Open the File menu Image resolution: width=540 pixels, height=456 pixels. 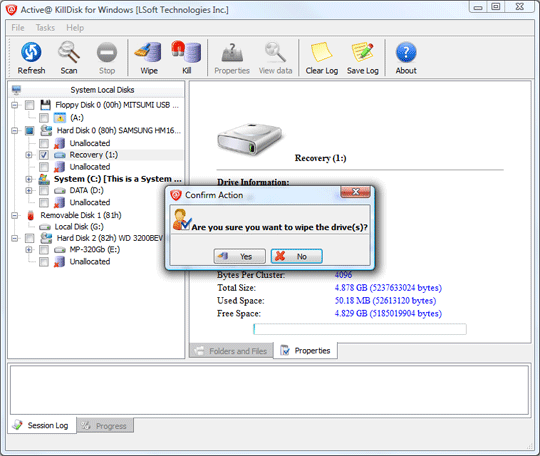tap(18, 28)
